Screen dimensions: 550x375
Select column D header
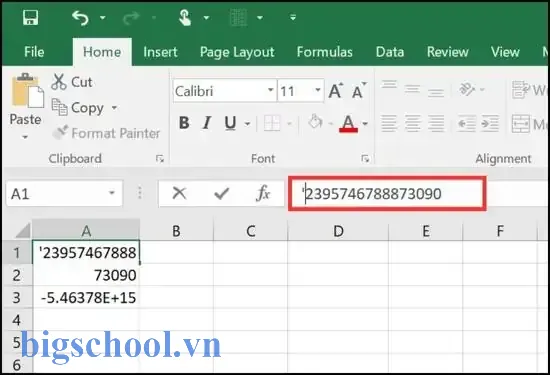click(338, 231)
